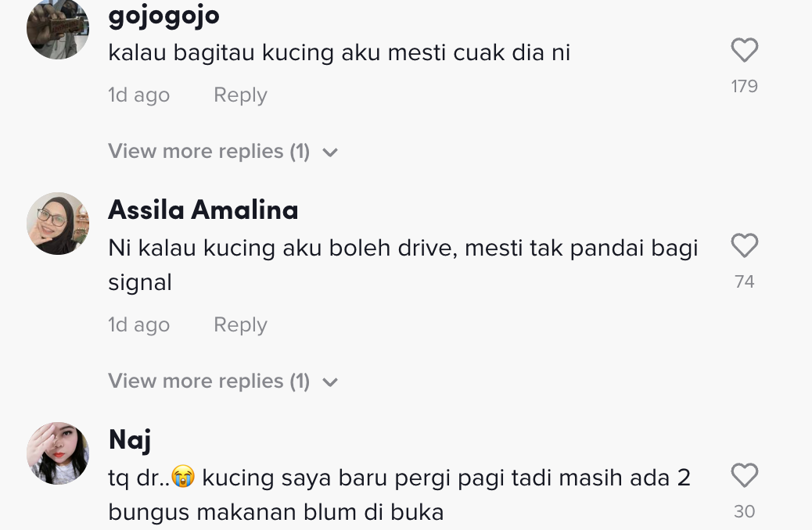Open the Naj username link
Image resolution: width=812 pixels, height=530 pixels.
(x=130, y=440)
